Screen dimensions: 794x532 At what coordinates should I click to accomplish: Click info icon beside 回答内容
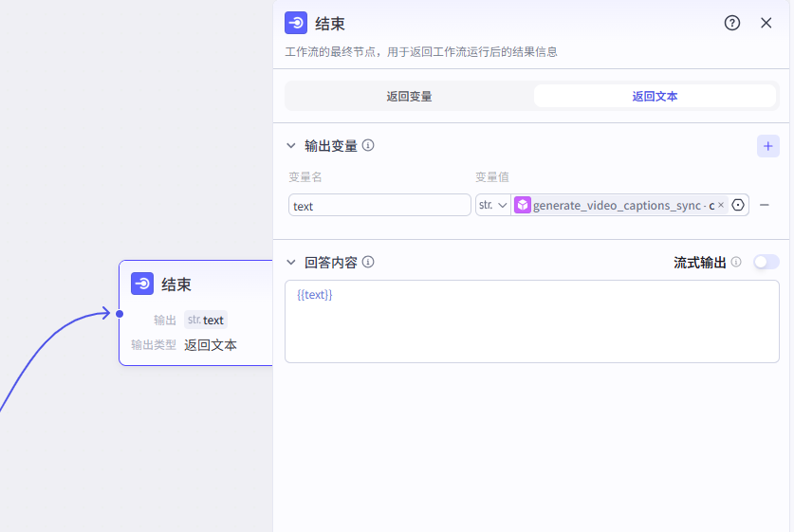pos(368,262)
